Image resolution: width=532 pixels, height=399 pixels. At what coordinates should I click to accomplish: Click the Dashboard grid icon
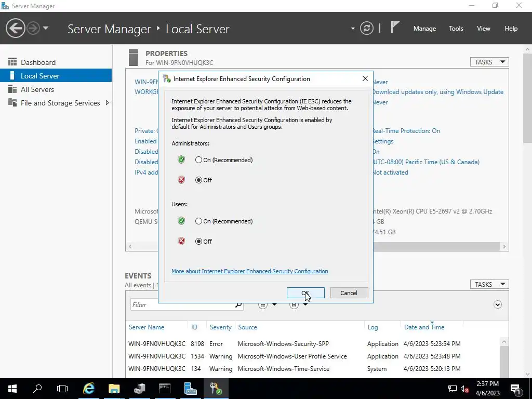[12, 62]
